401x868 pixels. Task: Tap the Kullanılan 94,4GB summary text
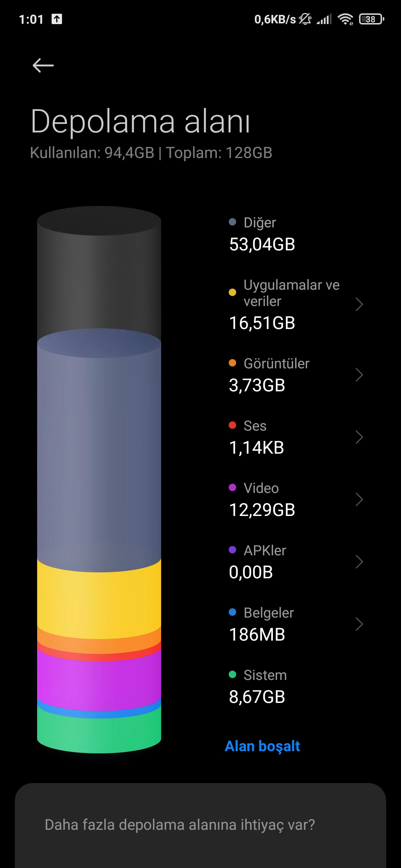[x=92, y=152]
